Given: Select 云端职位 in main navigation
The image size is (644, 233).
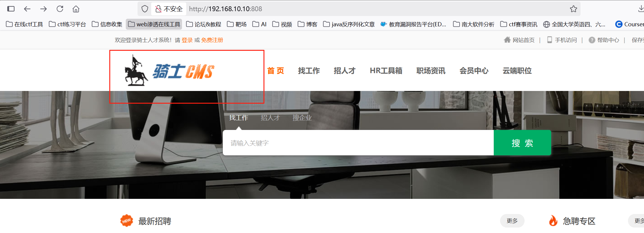Looking at the screenshot, I should (517, 71).
